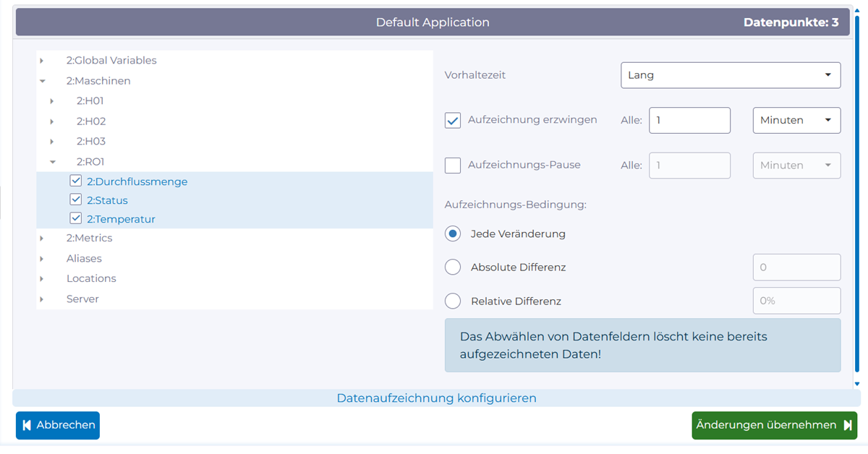Expand the Aliases tree node
868x454 pixels.
click(42, 257)
